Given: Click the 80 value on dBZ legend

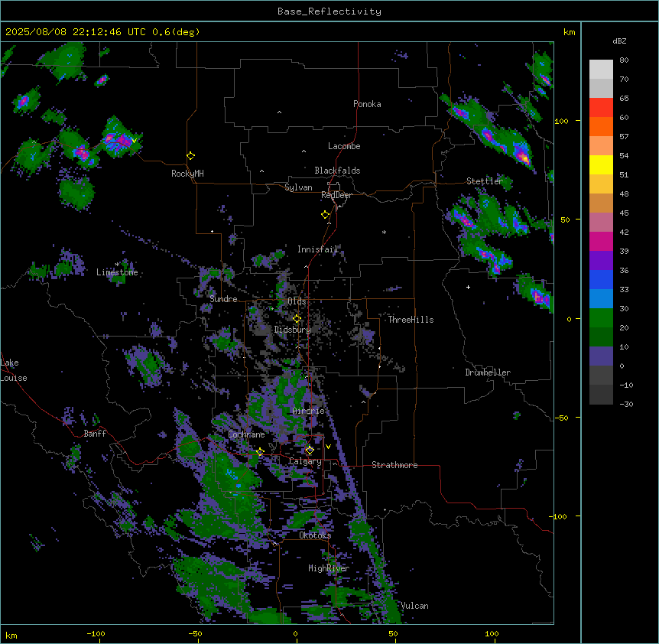Looking at the screenshot, I should tap(624, 60).
